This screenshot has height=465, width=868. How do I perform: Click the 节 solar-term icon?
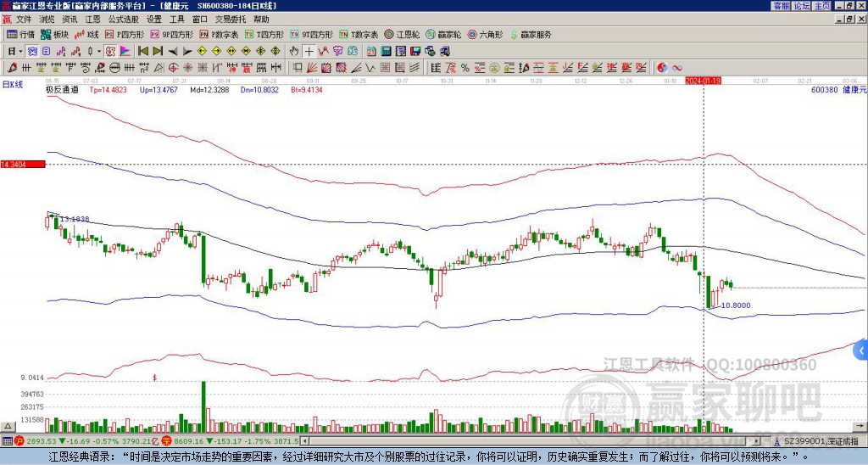tap(337, 51)
